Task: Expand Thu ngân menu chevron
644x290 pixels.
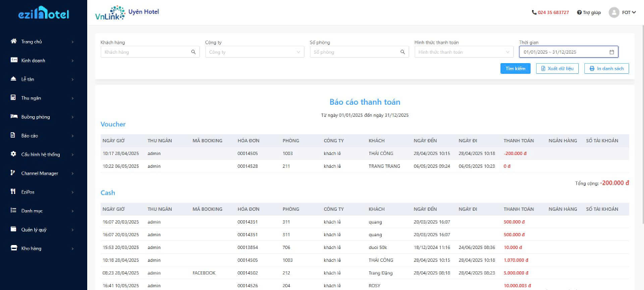Action: [x=72, y=98]
